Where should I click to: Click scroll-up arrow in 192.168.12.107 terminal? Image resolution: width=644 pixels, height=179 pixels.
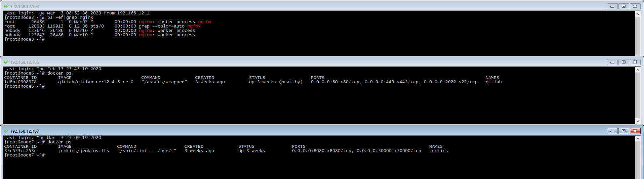638,139
